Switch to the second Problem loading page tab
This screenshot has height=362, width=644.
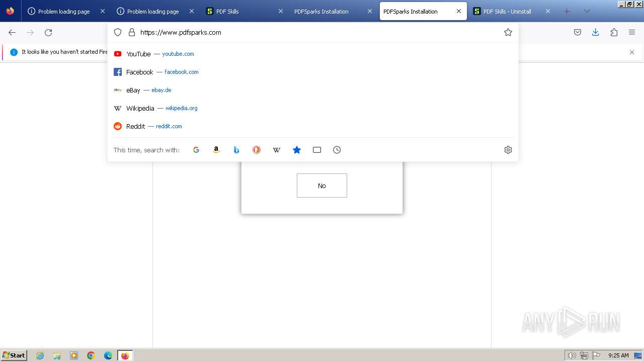(155, 11)
